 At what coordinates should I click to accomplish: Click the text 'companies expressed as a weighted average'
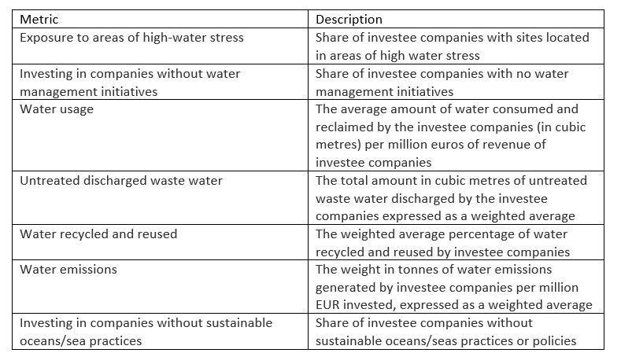point(445,216)
